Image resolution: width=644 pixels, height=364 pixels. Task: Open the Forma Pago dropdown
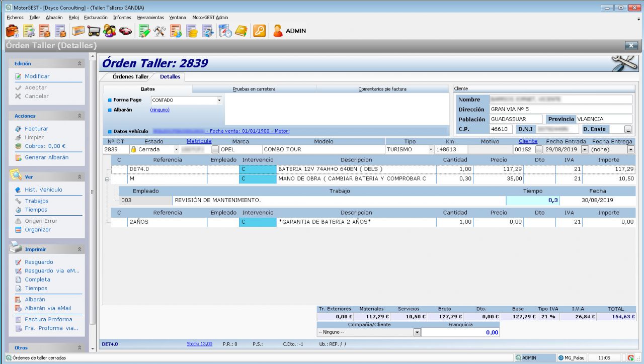tap(219, 101)
